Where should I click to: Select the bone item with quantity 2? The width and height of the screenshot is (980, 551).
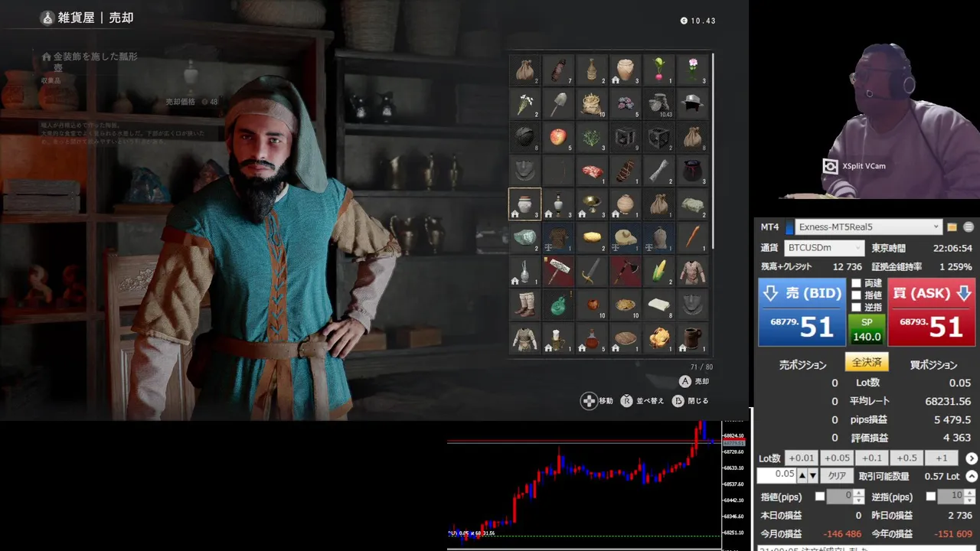[659, 171]
